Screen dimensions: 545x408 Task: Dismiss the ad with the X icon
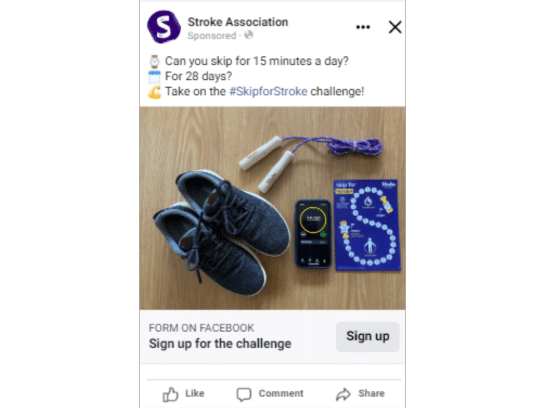[x=395, y=27]
